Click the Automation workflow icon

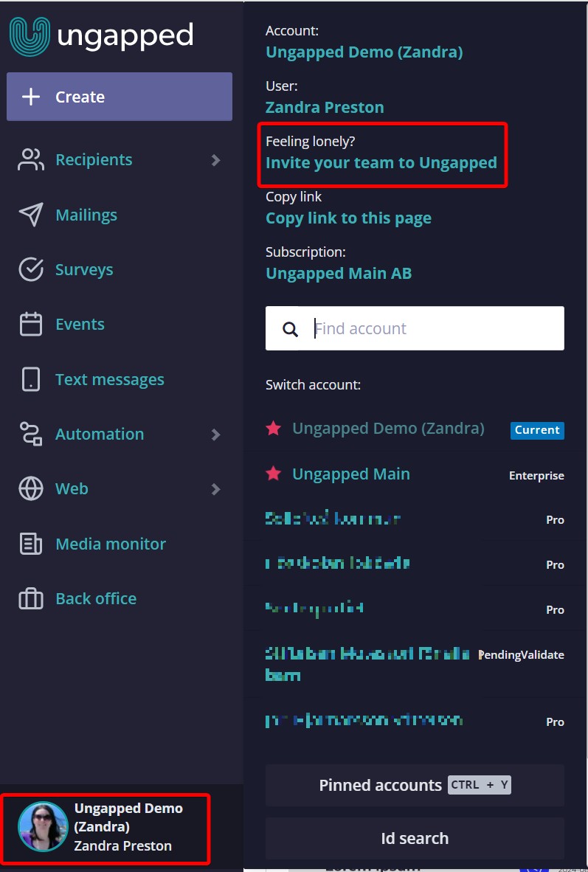point(30,434)
